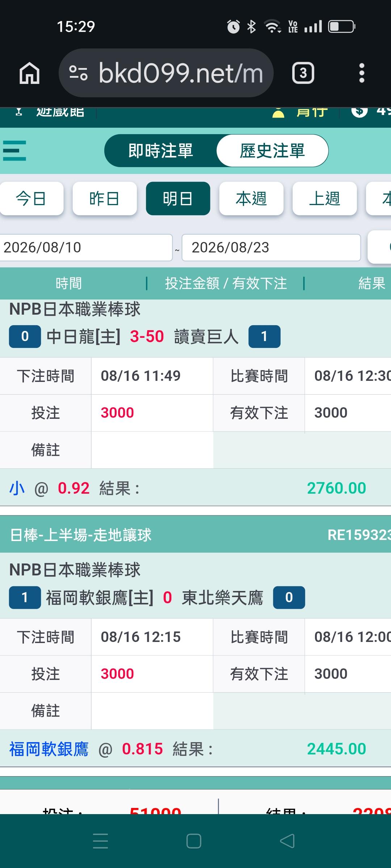The width and height of the screenshot is (391, 868).
Task: Select the 明日 date filter
Action: (x=178, y=199)
